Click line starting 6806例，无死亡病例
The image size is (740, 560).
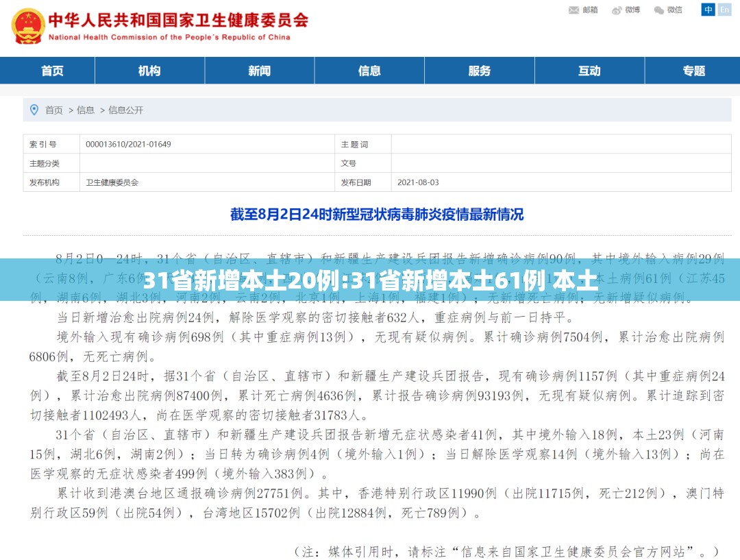pos(92,356)
